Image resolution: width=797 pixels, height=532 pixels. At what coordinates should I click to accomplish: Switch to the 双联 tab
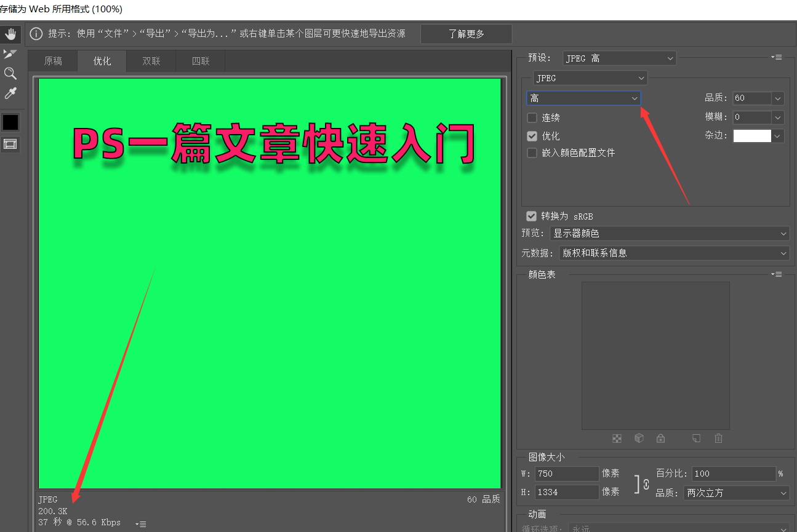coord(151,61)
